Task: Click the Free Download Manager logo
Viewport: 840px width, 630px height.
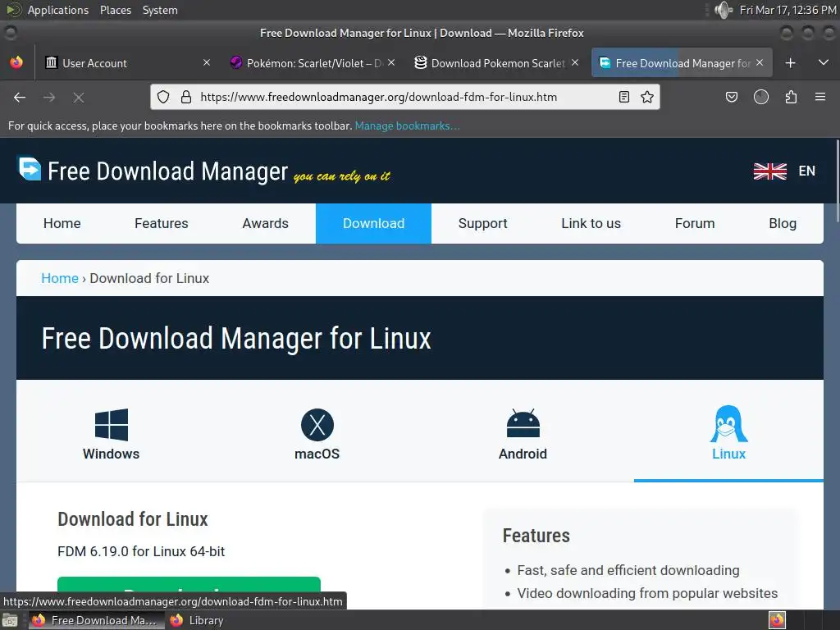Action: 204,171
